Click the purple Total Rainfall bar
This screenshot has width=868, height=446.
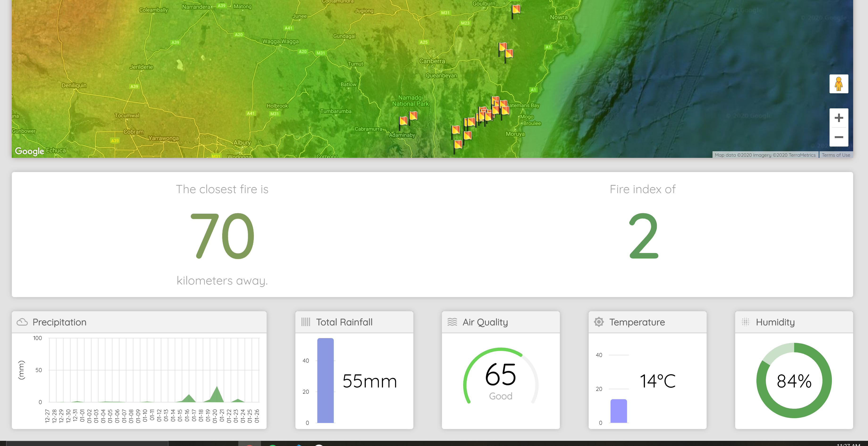(325, 380)
